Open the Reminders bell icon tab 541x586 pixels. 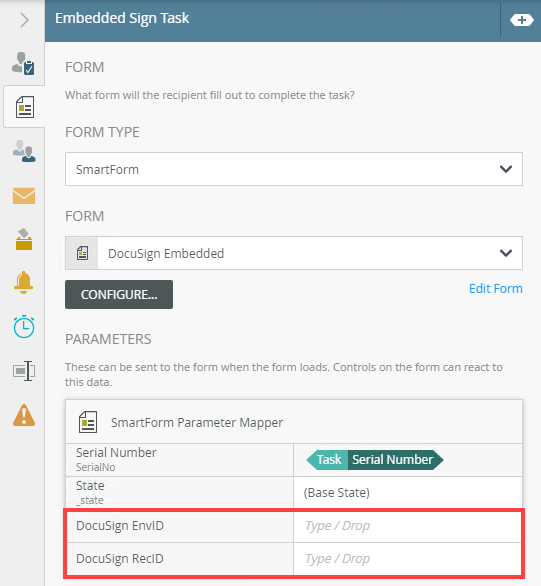(24, 282)
